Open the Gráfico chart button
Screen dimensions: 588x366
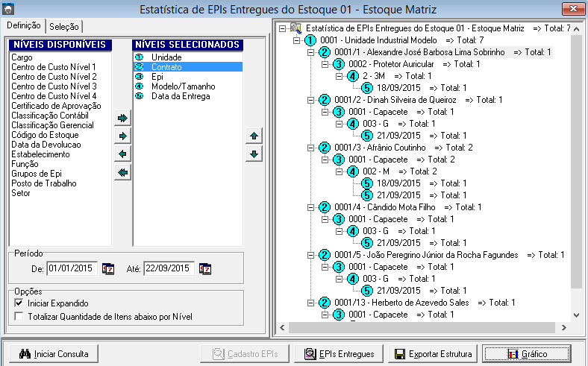coord(527,353)
